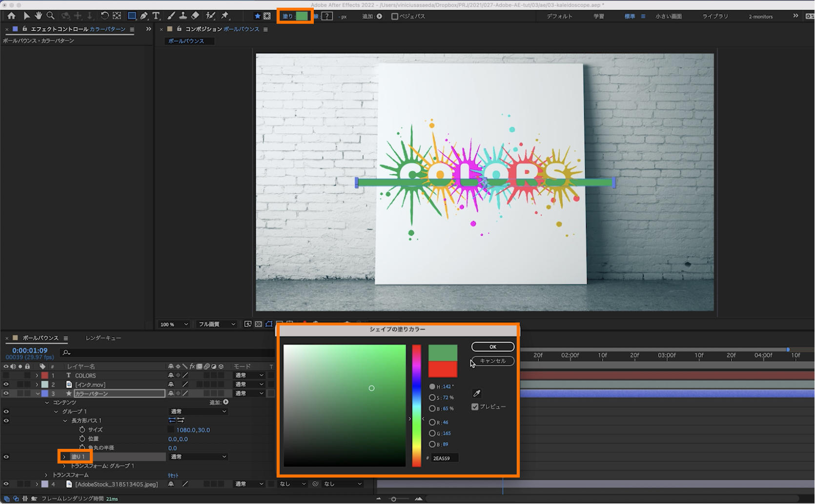Activate the eyedropper in color dialog
The width and height of the screenshot is (815, 504).
click(x=477, y=393)
